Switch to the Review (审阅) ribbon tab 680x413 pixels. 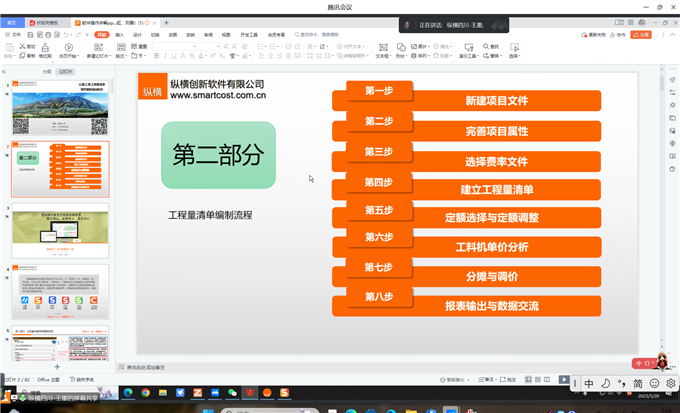pyautogui.click(x=209, y=35)
